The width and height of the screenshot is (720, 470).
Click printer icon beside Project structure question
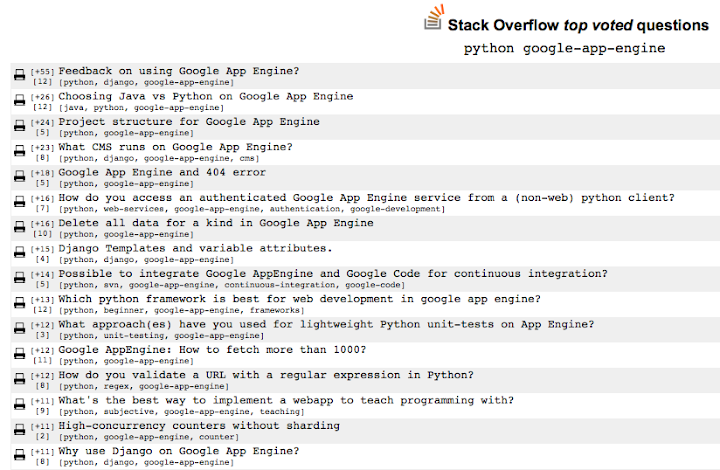(19, 125)
